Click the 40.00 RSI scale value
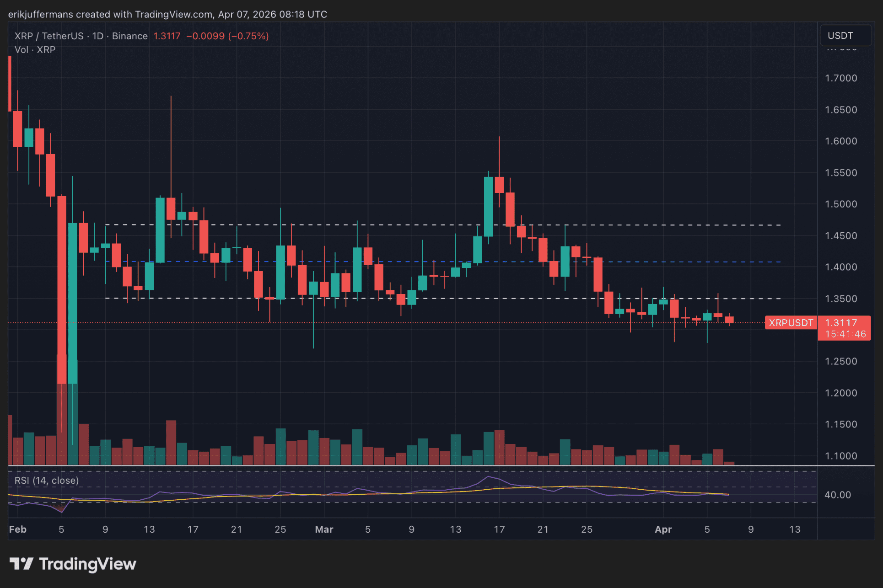The height and width of the screenshot is (588, 883). (838, 495)
